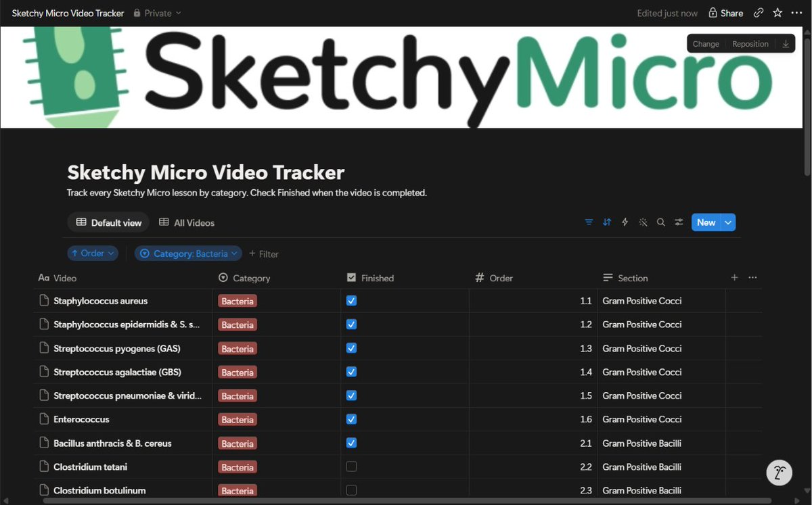Screen dimensions: 812x505
Task: Download the cover image
Action: [786, 44]
